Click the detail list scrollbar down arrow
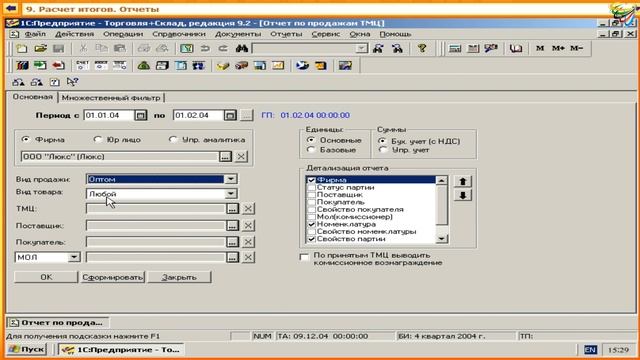This screenshot has width=640, height=360. click(x=442, y=239)
